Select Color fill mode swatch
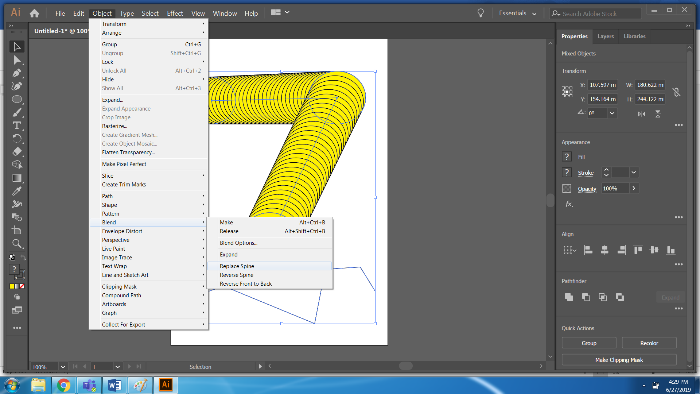 (x=12, y=286)
